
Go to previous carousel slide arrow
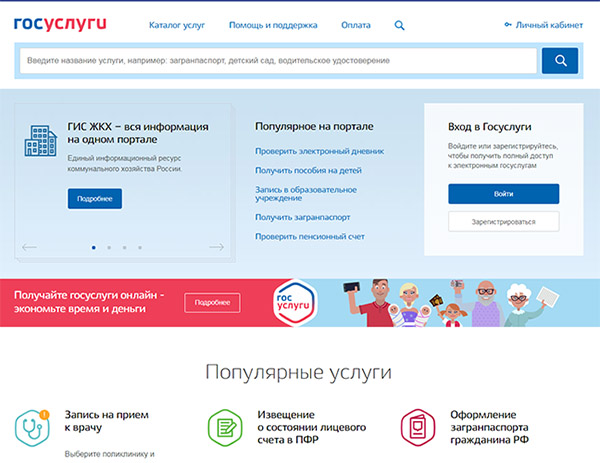[29, 247]
